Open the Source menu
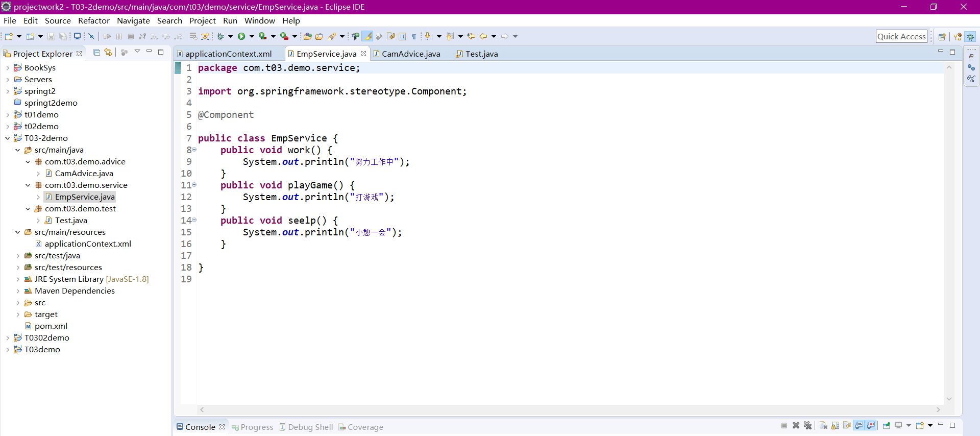Image resolution: width=980 pixels, height=436 pixels. [58, 20]
